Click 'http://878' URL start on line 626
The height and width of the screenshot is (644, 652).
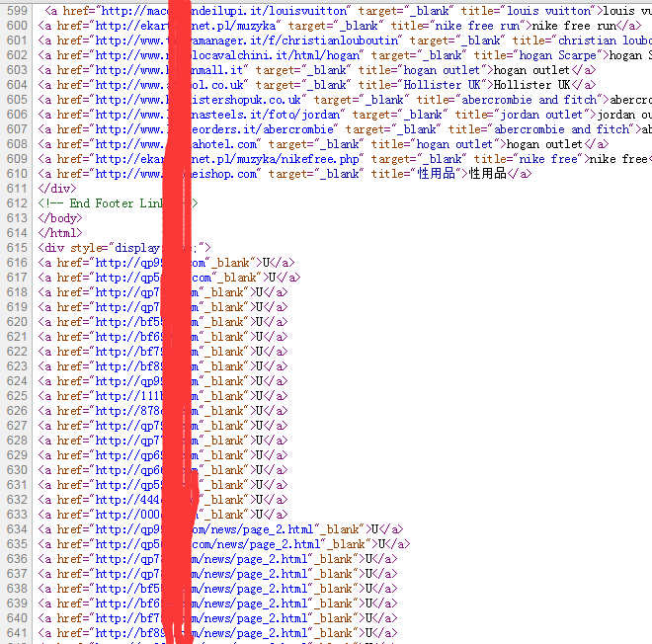point(128,411)
